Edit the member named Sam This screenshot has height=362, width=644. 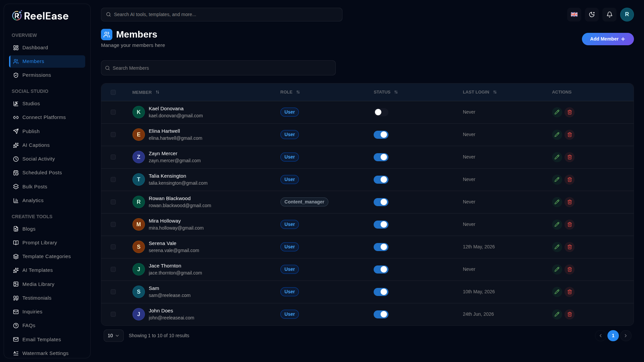click(x=557, y=292)
